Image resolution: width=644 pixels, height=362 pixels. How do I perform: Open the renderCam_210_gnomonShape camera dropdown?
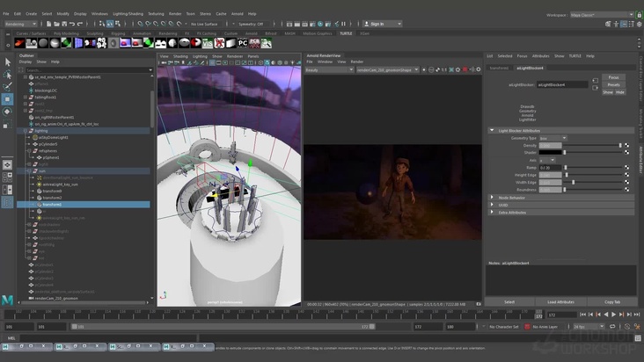387,69
